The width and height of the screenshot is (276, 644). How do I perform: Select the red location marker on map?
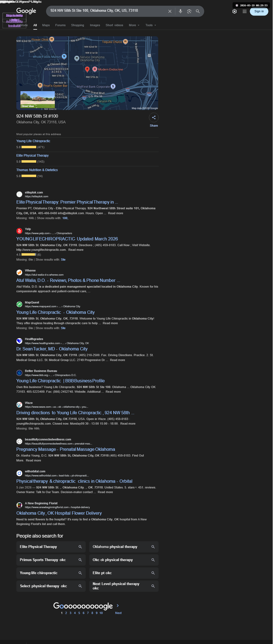87,69
